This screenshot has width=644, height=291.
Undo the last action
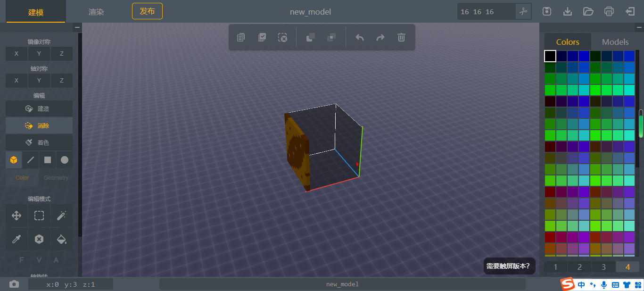click(x=360, y=37)
